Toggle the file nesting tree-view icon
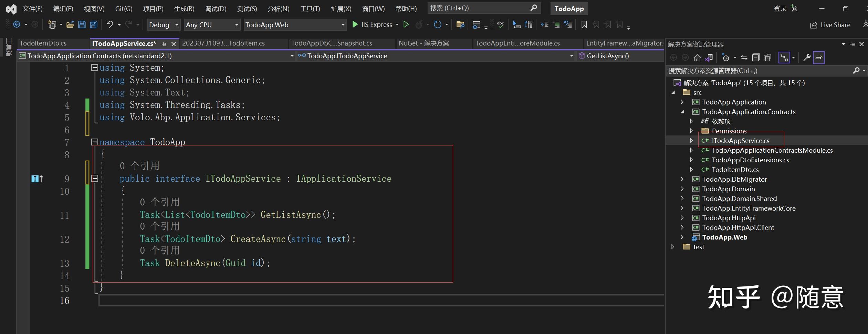Image resolution: width=868 pixels, height=334 pixels. click(784, 58)
